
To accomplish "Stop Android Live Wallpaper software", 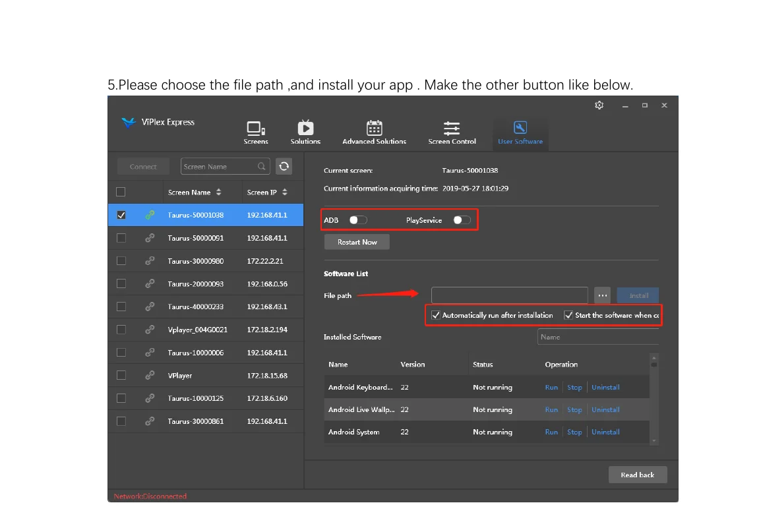I will 574,409.
